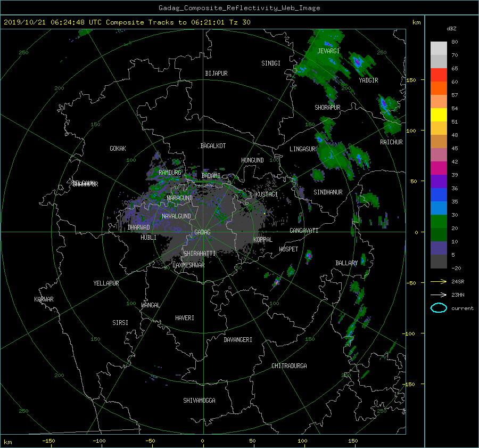Screen dimensions: 479x448
Task: Click the BADAMI city label
Action: click(x=211, y=176)
